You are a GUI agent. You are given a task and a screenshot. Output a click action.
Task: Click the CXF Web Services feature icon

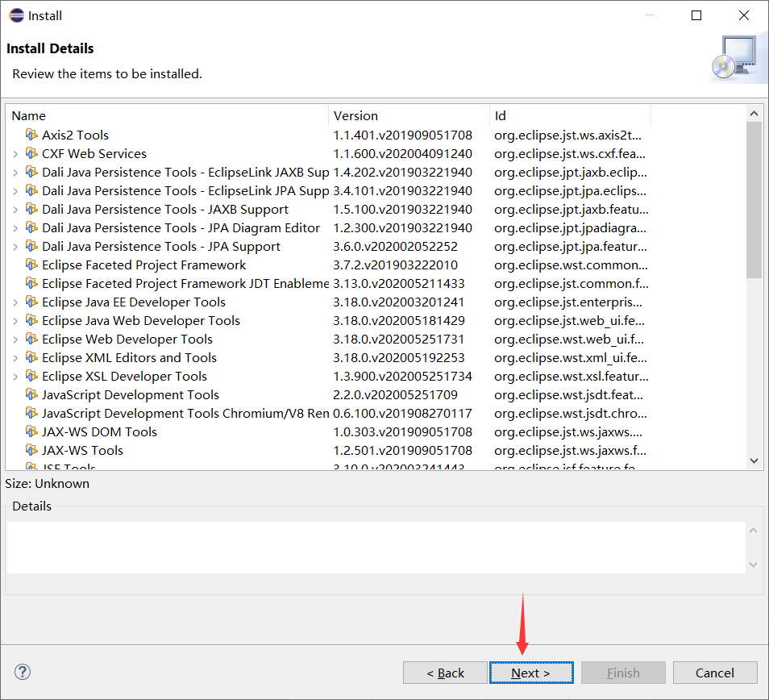[31, 153]
